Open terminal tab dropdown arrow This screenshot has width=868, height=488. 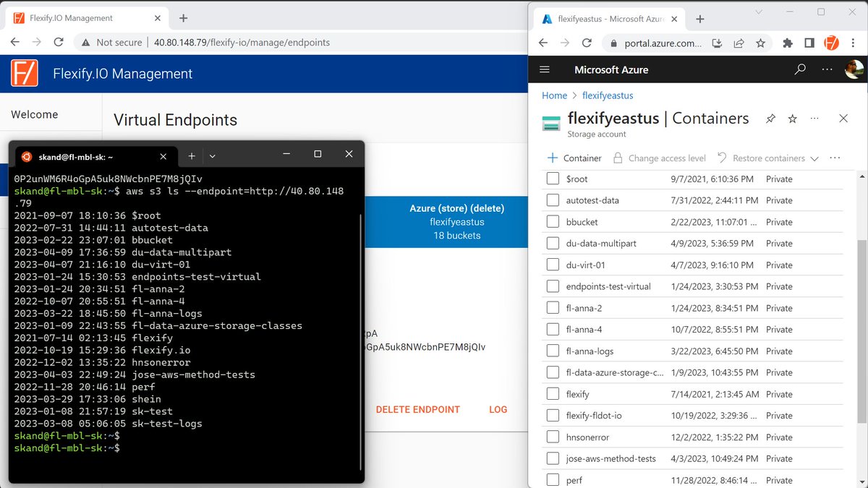(212, 155)
